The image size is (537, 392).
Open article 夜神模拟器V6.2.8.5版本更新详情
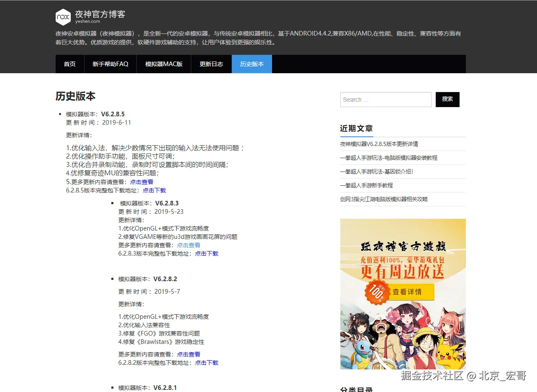click(379, 144)
